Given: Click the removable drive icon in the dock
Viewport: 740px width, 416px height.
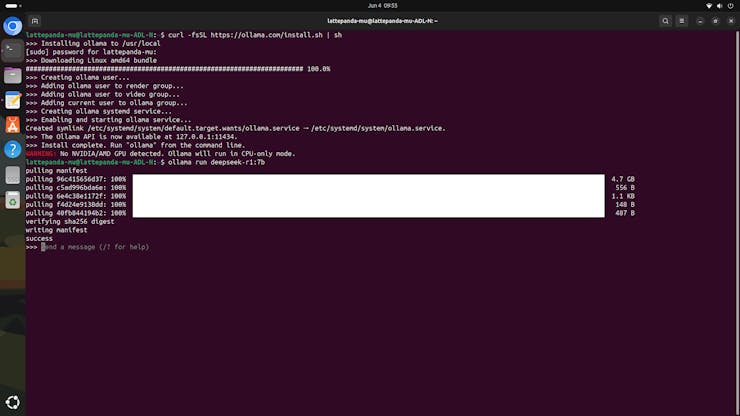Looking at the screenshot, I should coord(13,175).
